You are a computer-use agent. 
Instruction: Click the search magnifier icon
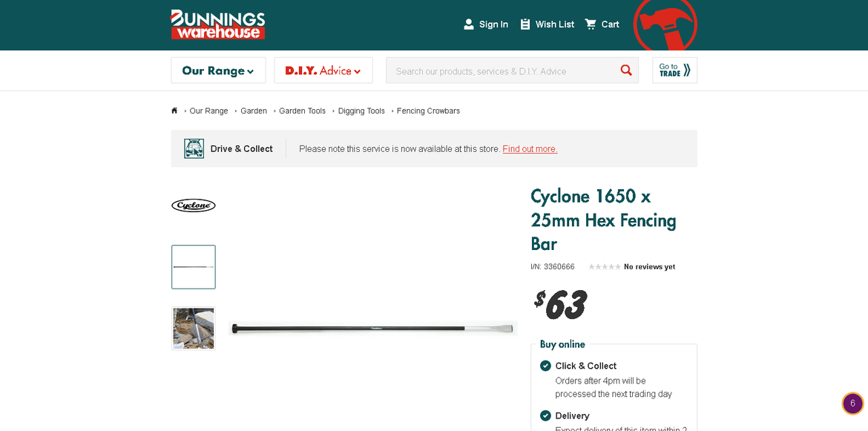tap(625, 70)
